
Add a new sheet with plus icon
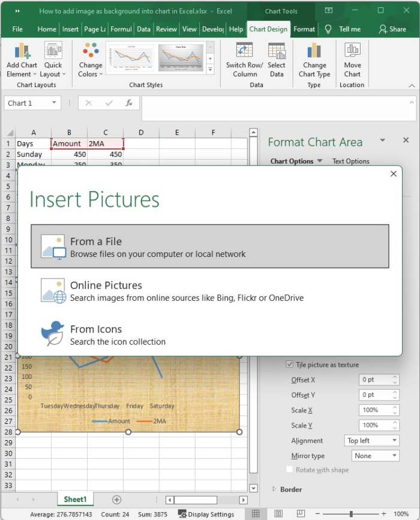(116, 500)
